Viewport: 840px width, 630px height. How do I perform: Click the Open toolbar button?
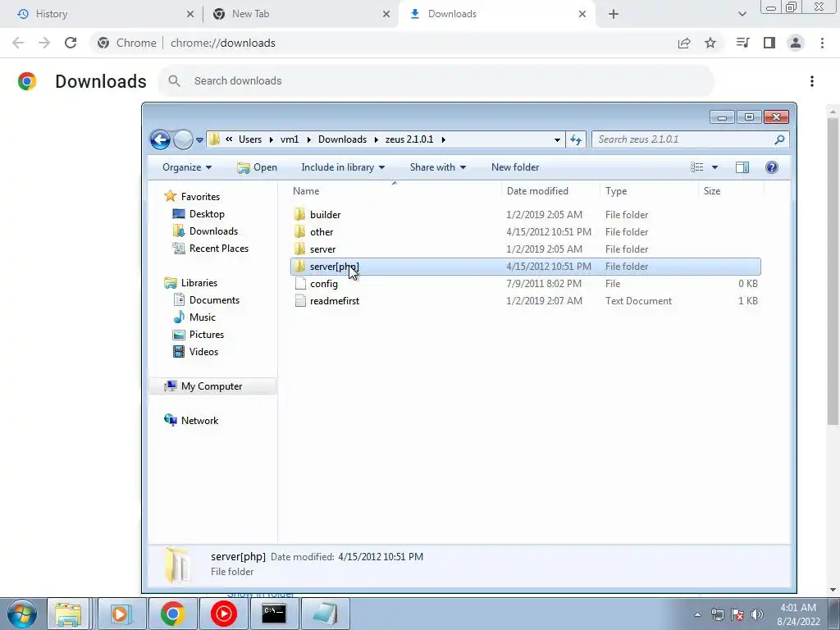(257, 167)
